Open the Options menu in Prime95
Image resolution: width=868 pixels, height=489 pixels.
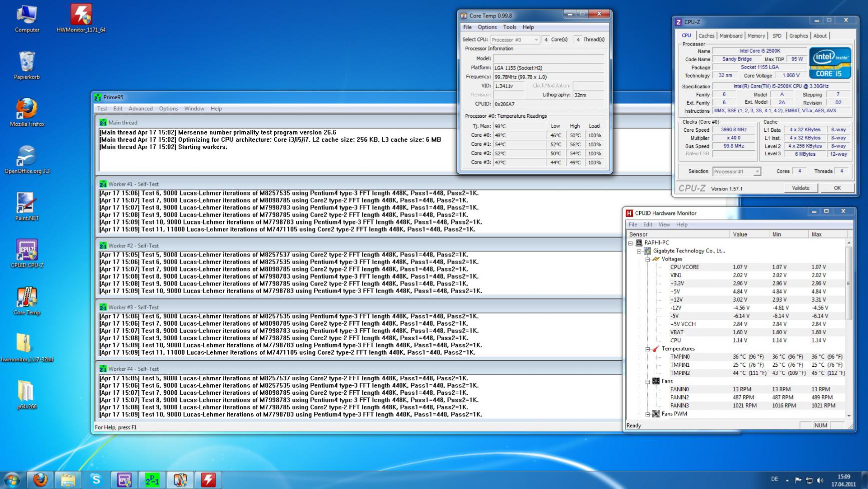pyautogui.click(x=169, y=109)
